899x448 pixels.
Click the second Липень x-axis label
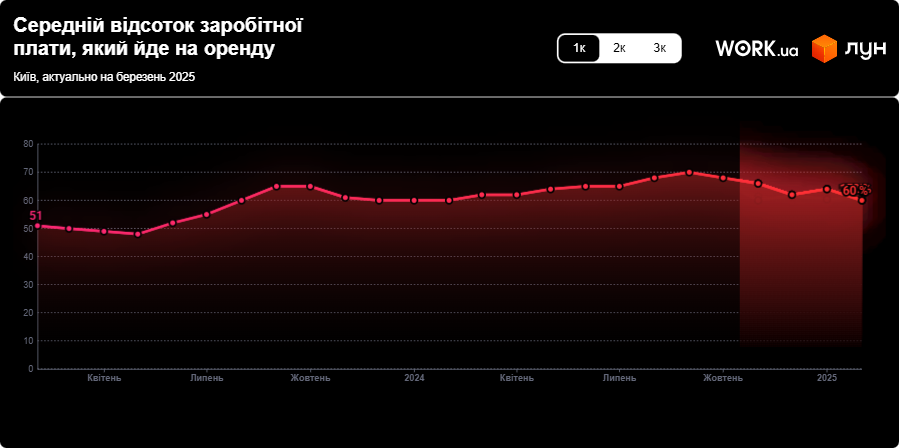[619, 378]
